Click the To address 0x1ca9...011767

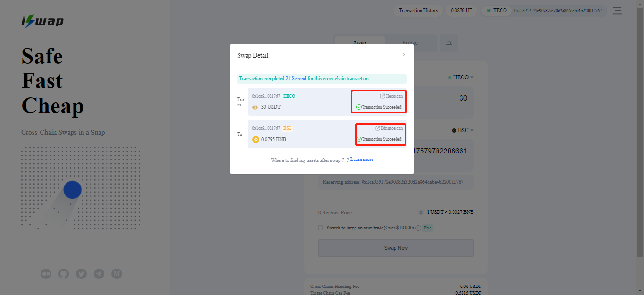(x=266, y=128)
